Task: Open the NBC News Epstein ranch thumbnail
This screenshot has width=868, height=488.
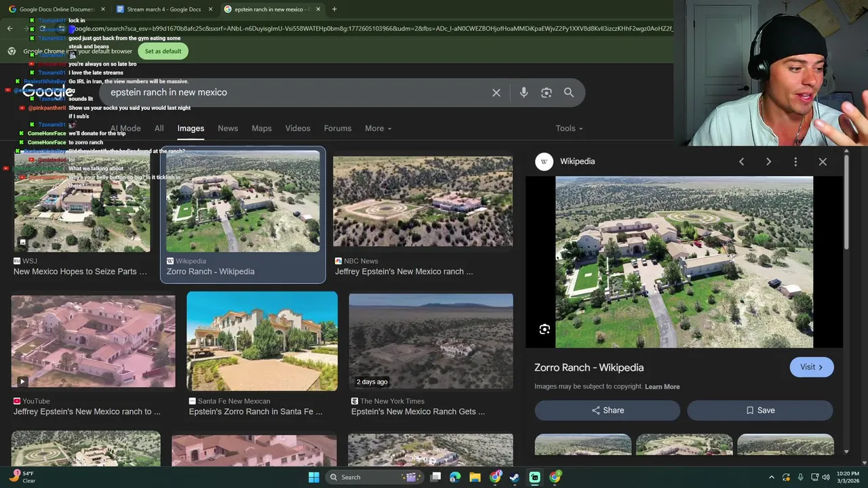Action: [423, 201]
